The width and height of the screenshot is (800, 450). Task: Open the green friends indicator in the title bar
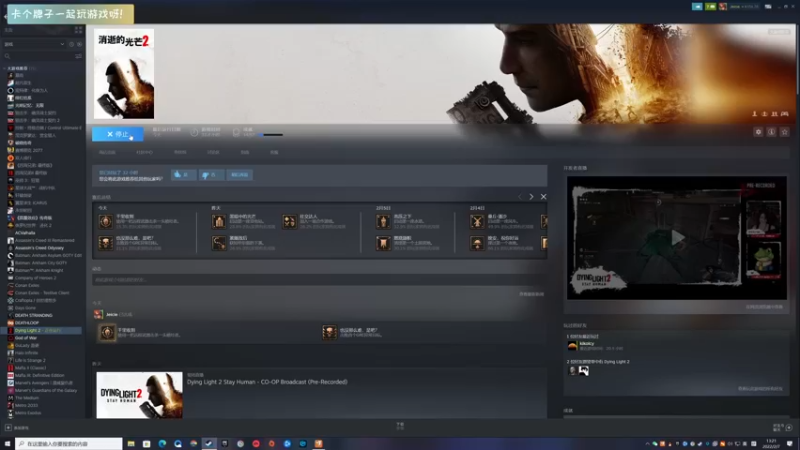coord(710,7)
